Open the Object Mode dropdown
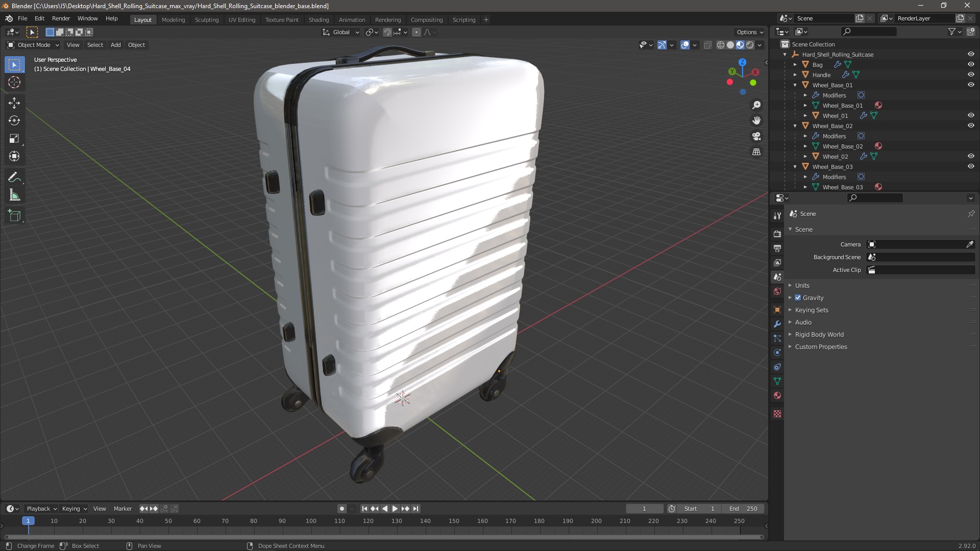This screenshot has height=551, width=980. (33, 45)
